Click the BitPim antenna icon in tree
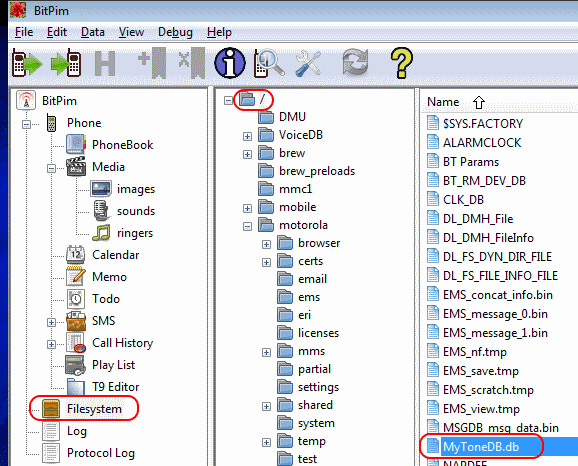 26,100
